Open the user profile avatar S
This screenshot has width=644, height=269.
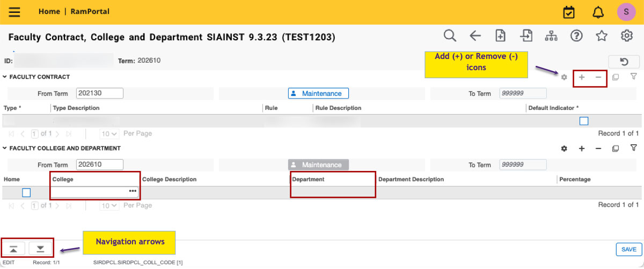pos(626,11)
